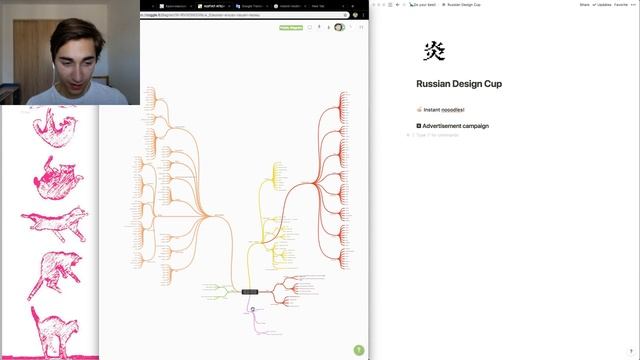
Task: Open the collaborator avatar in the Coggle toolbar
Action: pos(338,27)
